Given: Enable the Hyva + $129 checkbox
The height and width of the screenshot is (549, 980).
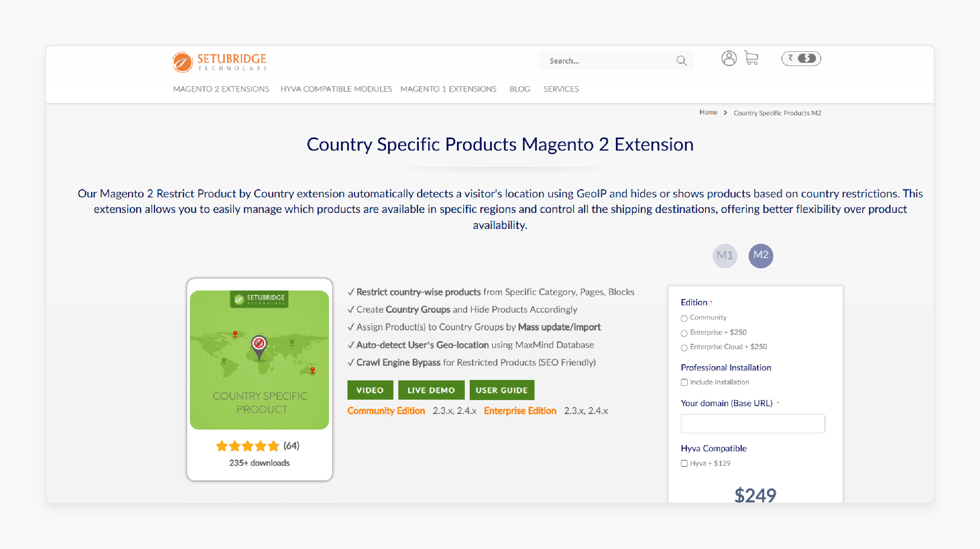Looking at the screenshot, I should (685, 464).
